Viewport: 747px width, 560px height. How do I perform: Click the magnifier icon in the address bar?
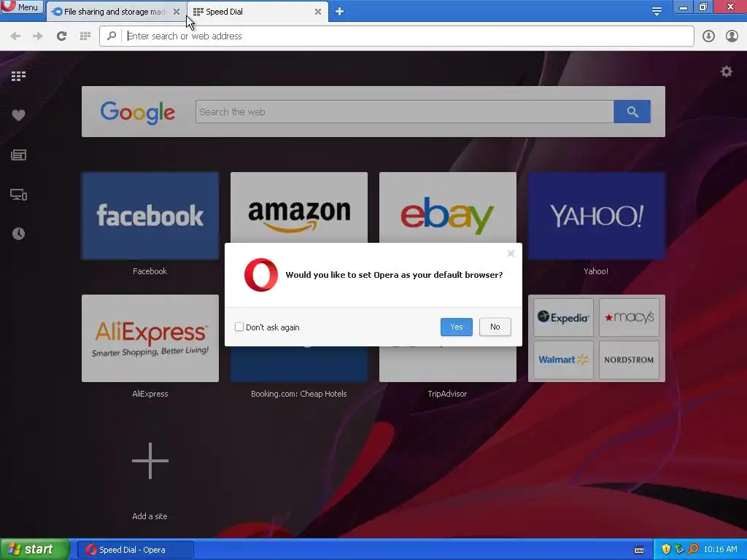pos(111,36)
